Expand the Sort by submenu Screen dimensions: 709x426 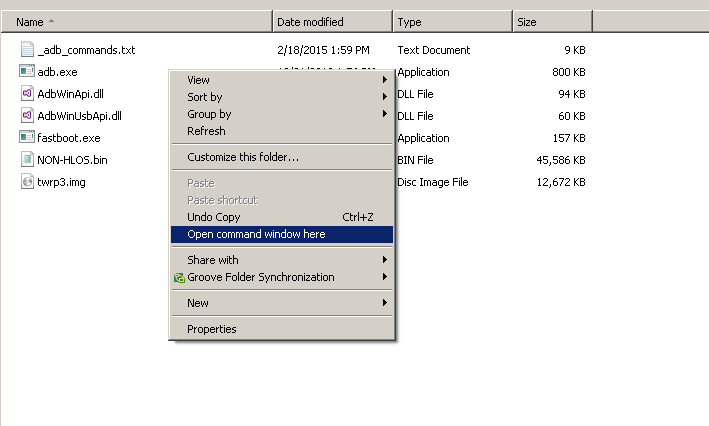pyautogui.click(x=384, y=97)
